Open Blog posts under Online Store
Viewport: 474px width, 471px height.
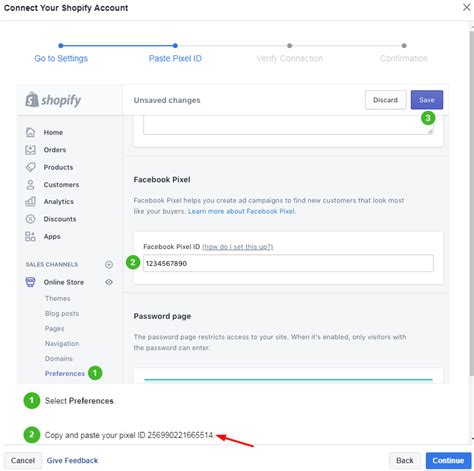click(62, 313)
